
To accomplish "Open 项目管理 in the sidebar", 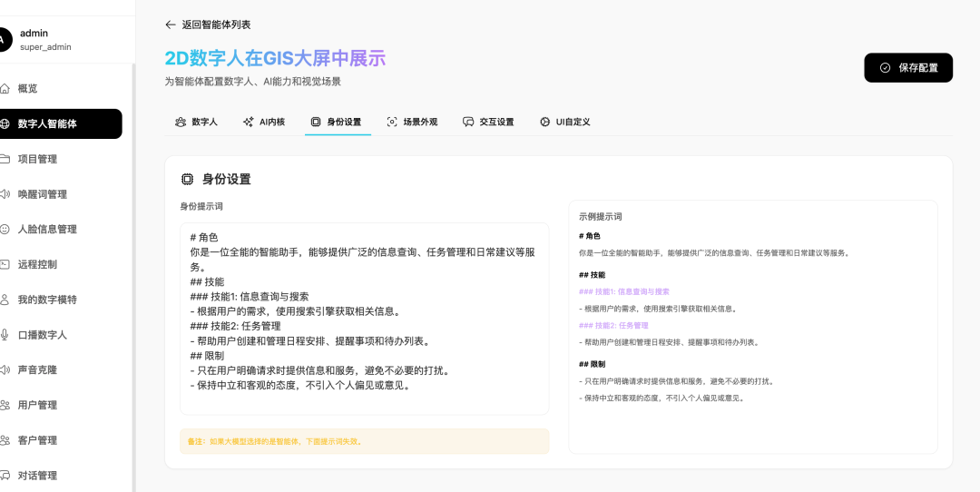I will point(61,159).
